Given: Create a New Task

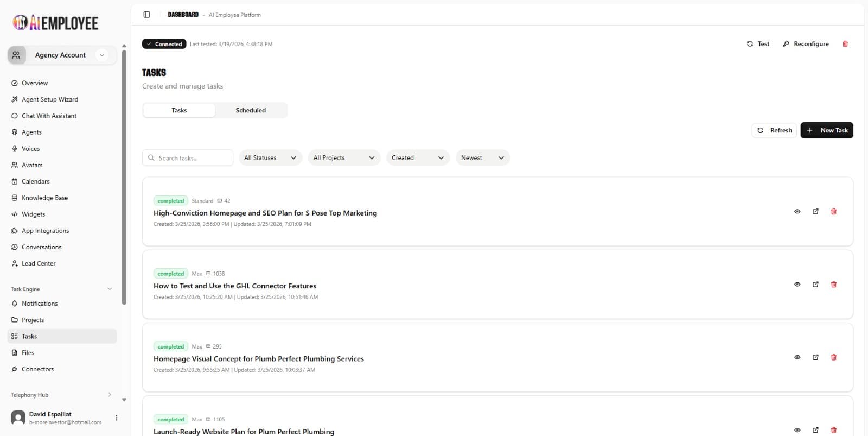Looking at the screenshot, I should (x=827, y=130).
